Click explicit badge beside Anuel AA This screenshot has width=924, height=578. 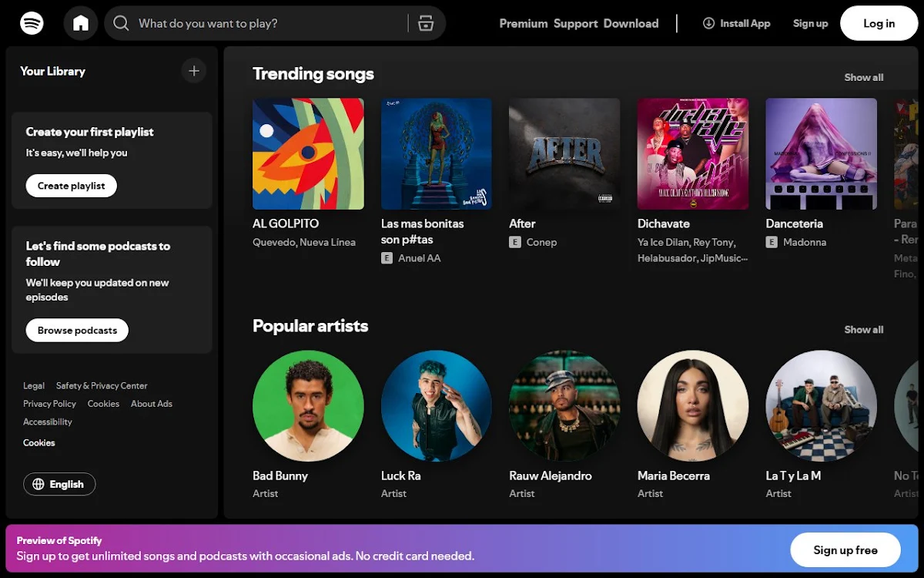[387, 258]
